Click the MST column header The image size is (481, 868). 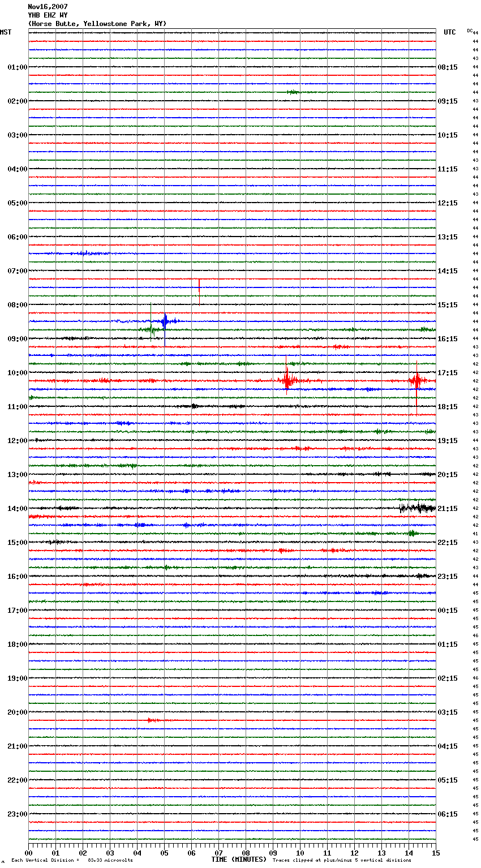click(6, 32)
